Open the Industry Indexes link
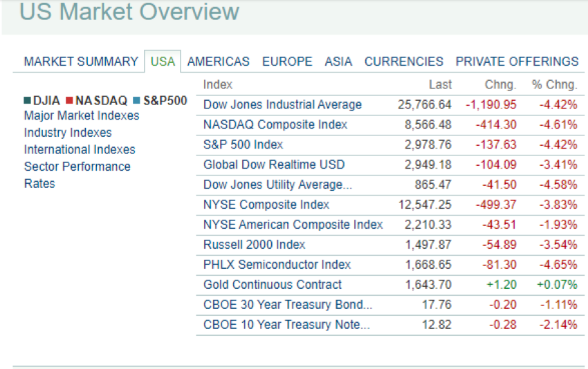This screenshot has width=588, height=369. pos(68,133)
